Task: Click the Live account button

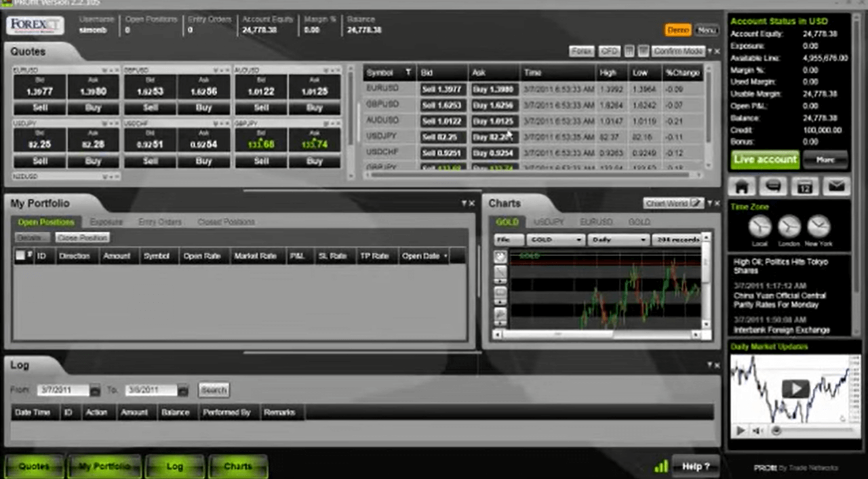Action: 765,159
